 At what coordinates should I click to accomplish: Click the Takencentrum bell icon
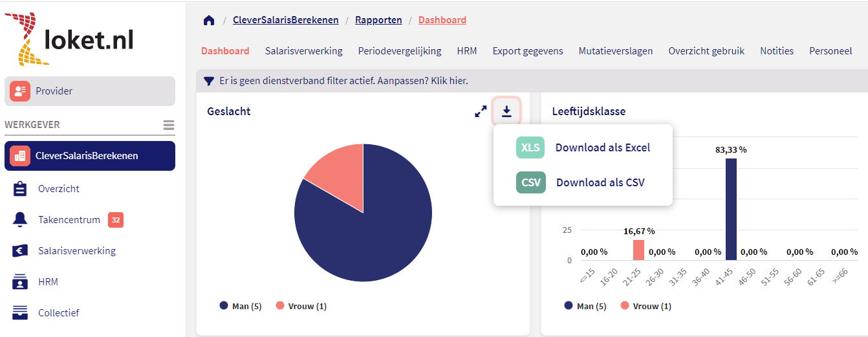pyautogui.click(x=20, y=220)
